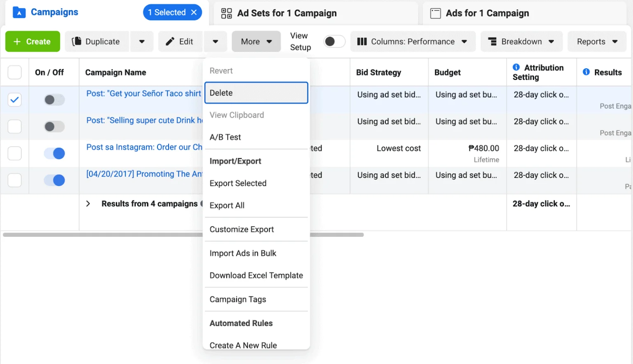Toggle the View Setup switch
Image resolution: width=633 pixels, height=364 pixels.
(x=334, y=42)
